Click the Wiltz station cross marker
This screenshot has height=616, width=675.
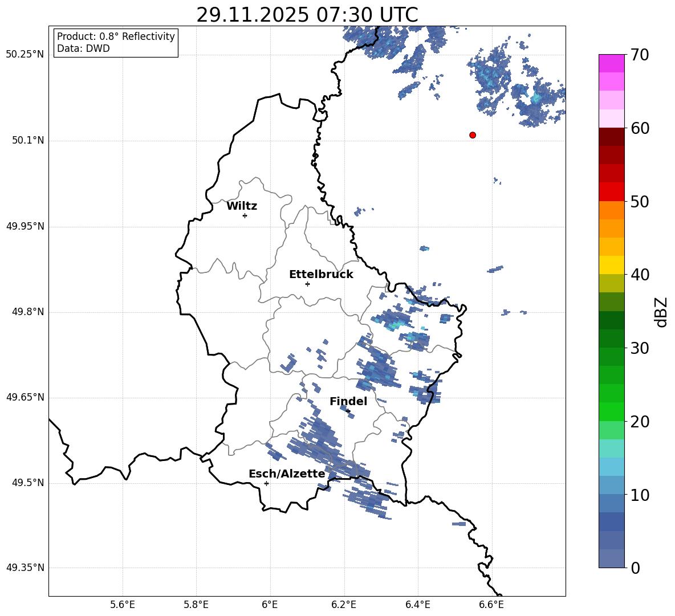pos(245,215)
